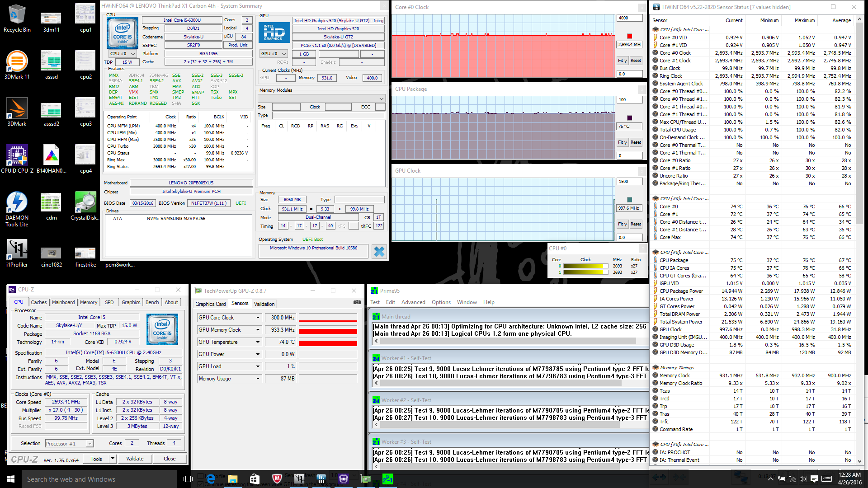Viewport: 868px width, 488px height.
Task: Click the blue X icon in System Summary
Action: pyautogui.click(x=379, y=252)
